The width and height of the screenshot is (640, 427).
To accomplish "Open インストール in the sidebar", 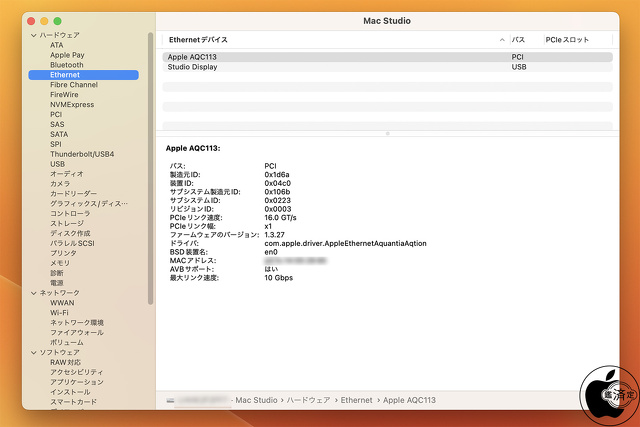I will point(70,392).
